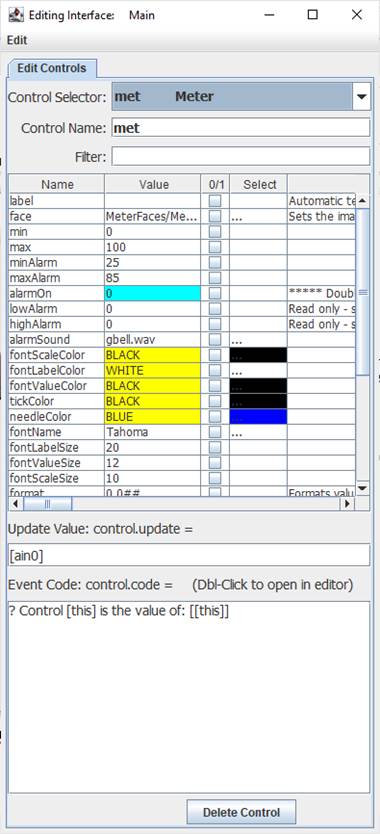Select the minAlarm value 25
380x834 pixels.
tap(153, 263)
